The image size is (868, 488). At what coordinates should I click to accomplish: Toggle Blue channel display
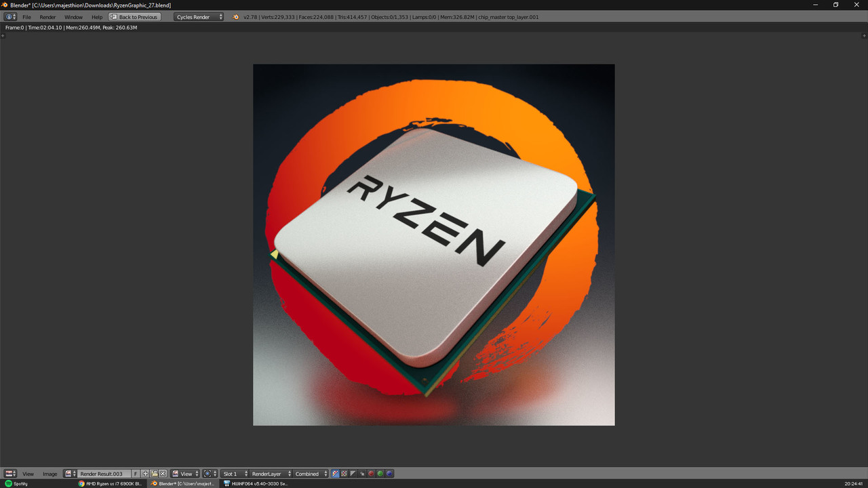pos(389,474)
